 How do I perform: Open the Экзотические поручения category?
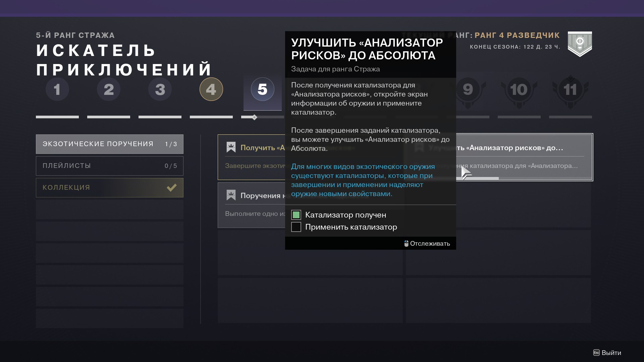tap(109, 144)
